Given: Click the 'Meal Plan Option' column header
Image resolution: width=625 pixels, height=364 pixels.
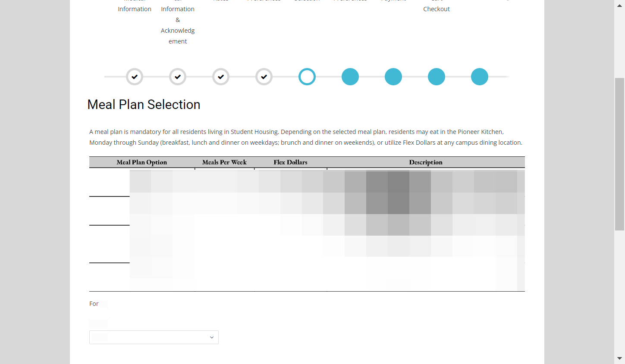Looking at the screenshot, I should pyautogui.click(x=142, y=162).
